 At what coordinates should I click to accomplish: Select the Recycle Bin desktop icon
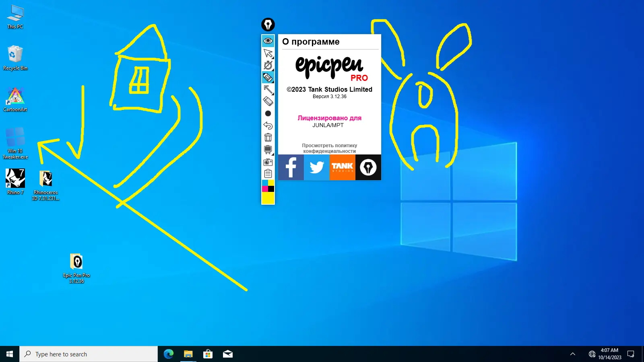click(15, 58)
